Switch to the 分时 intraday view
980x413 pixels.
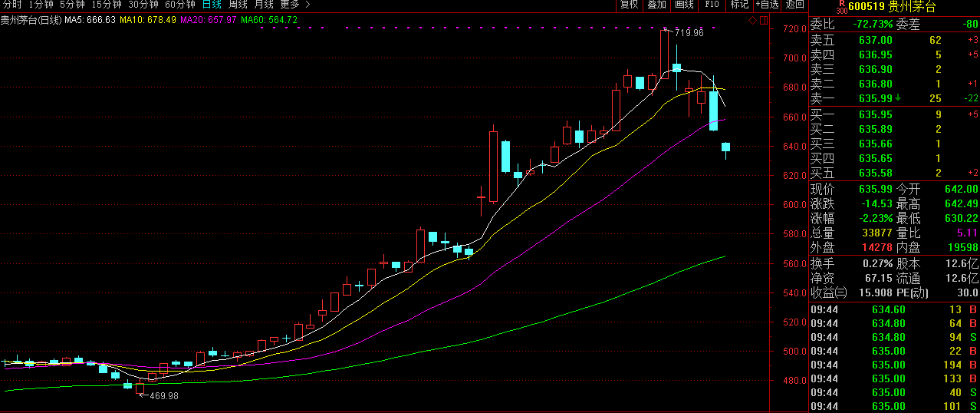[x=12, y=5]
